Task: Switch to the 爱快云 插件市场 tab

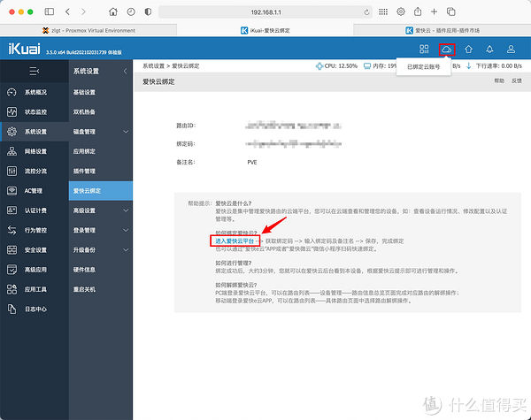Action: (442, 30)
